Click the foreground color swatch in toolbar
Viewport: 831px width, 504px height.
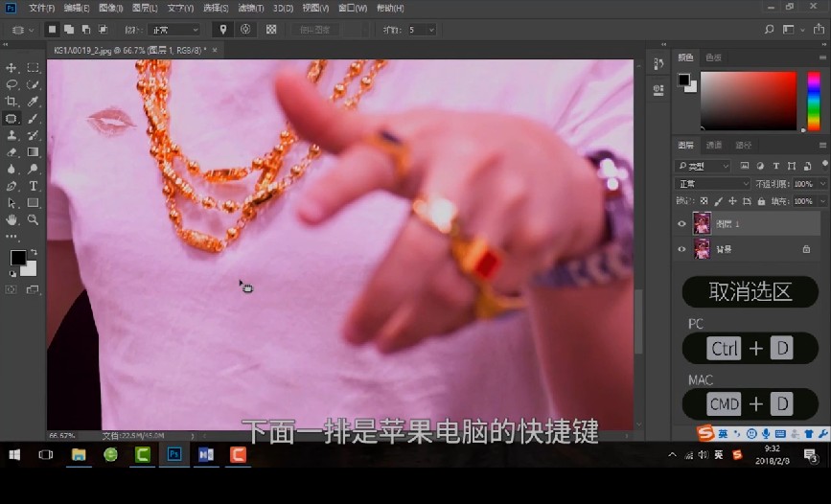point(17,258)
